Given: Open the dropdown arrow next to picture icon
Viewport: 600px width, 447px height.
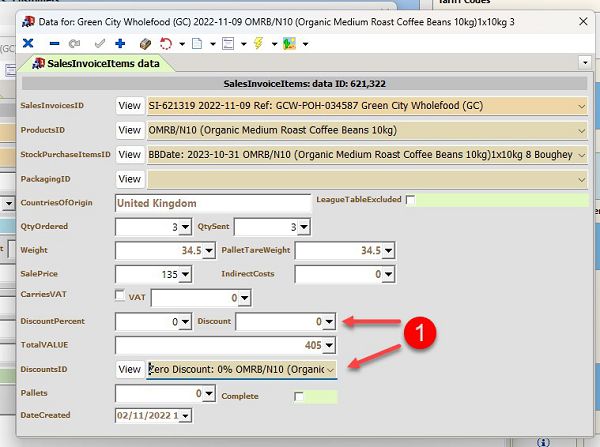Looking at the screenshot, I should click(305, 44).
